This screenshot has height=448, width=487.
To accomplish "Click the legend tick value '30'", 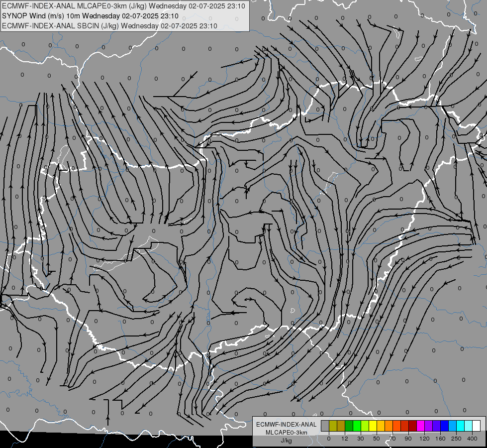I will [361, 439].
